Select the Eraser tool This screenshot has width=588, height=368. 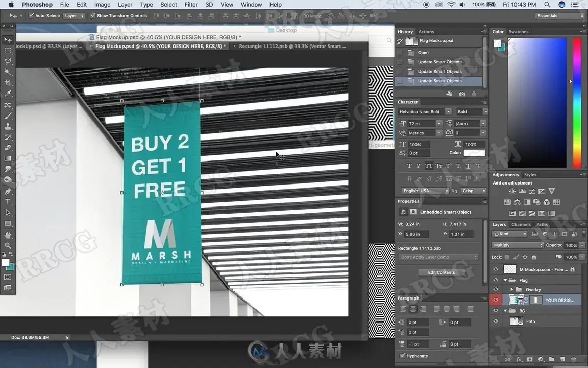[8, 148]
